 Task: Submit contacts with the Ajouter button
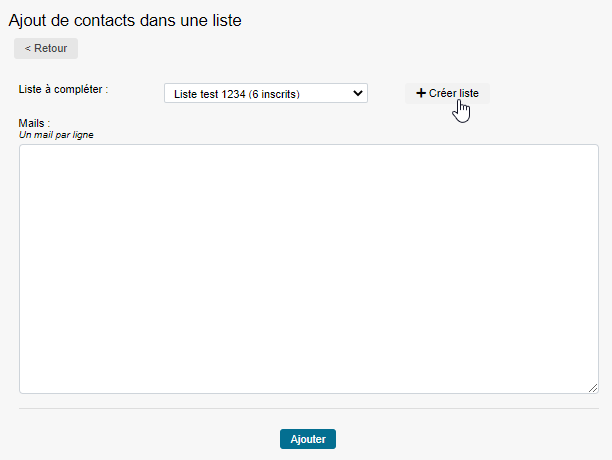pos(308,439)
